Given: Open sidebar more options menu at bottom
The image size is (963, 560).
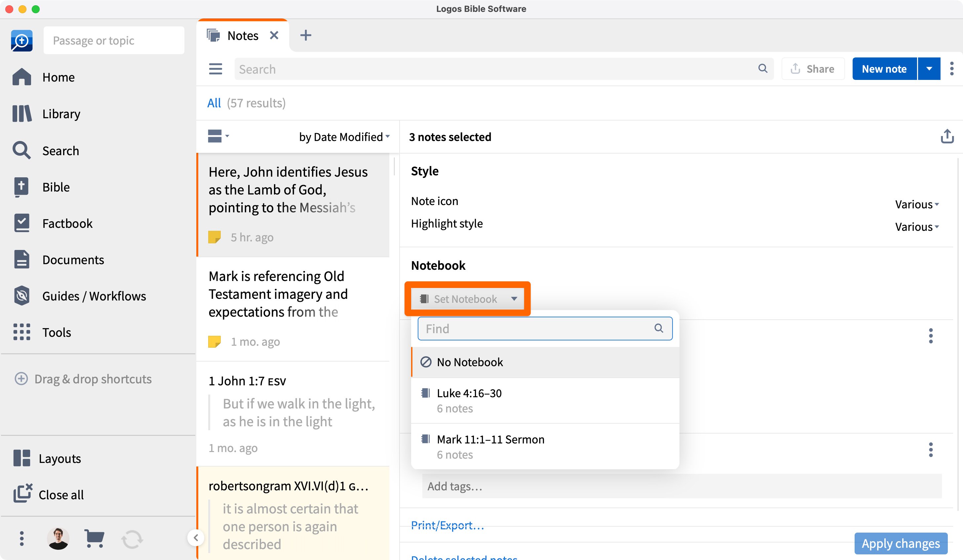Looking at the screenshot, I should point(22,538).
